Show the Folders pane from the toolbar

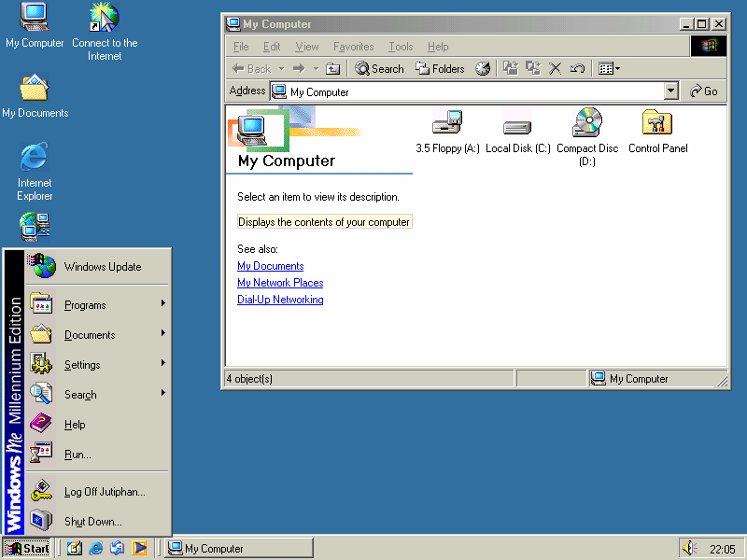tap(439, 69)
